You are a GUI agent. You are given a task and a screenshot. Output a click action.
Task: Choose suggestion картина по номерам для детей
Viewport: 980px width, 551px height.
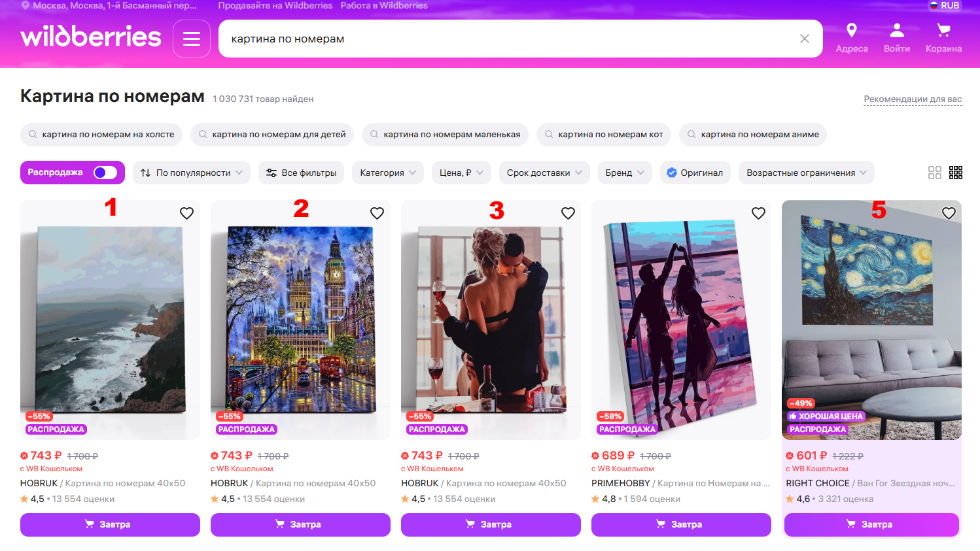[x=272, y=134]
